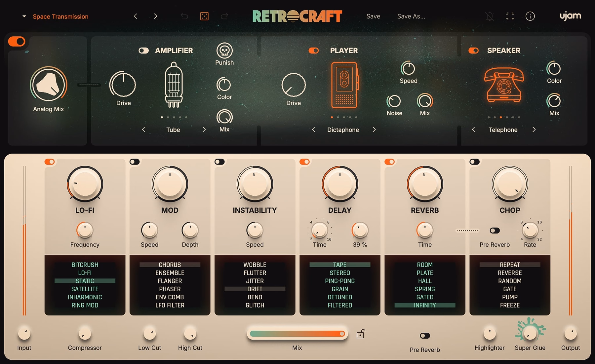Select previous player type before Dictaphone

pos(313,129)
